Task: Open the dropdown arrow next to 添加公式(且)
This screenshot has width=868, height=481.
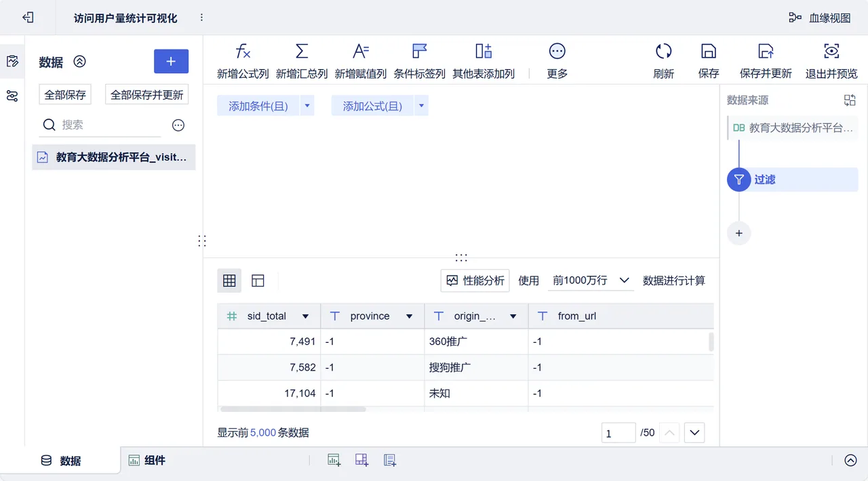Action: coord(421,106)
